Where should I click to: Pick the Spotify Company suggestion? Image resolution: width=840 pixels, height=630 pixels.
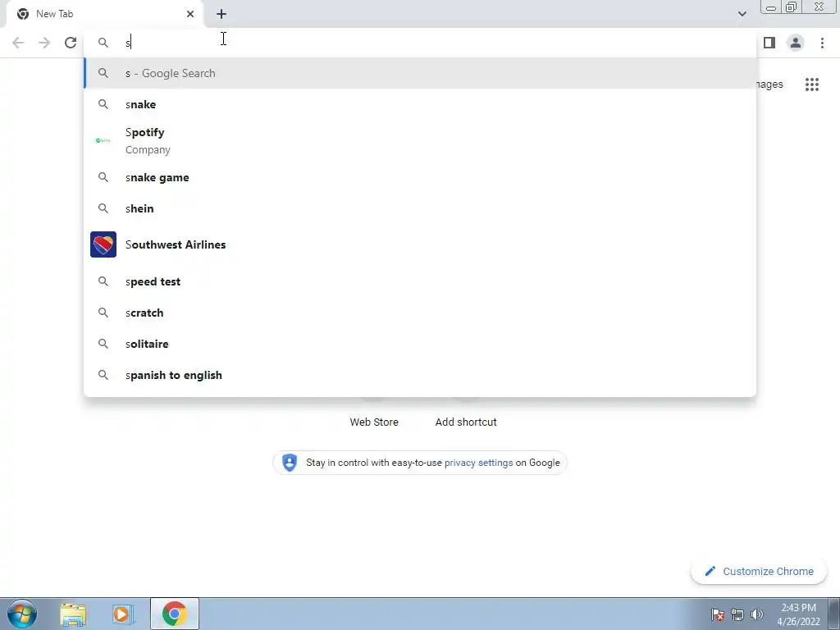pyautogui.click(x=420, y=141)
